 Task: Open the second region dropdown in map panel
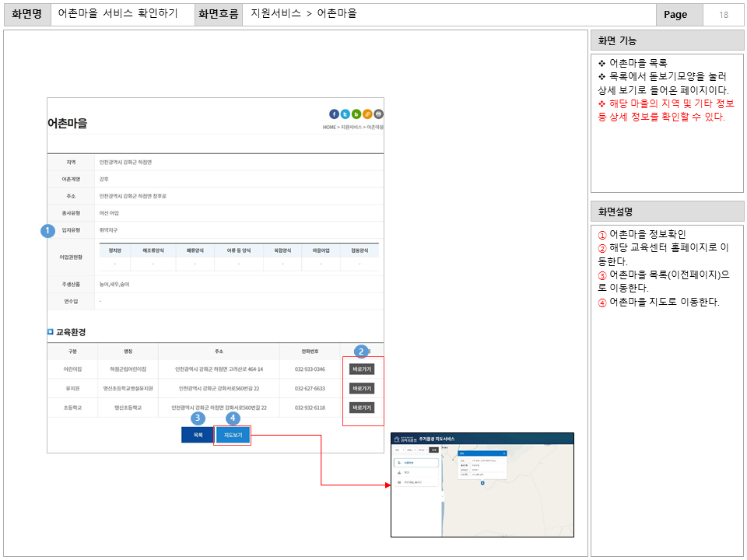point(410,450)
